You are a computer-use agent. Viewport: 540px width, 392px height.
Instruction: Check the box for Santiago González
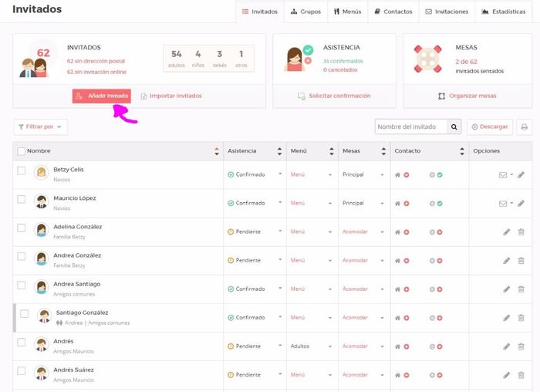tap(24, 313)
